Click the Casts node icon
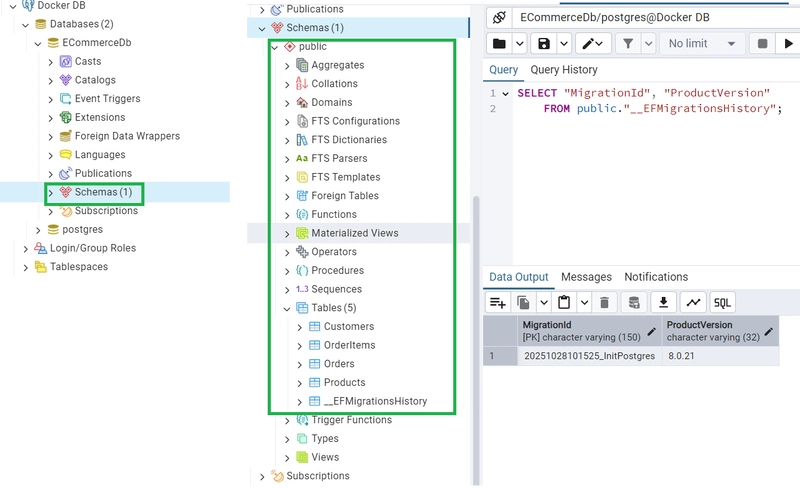The image size is (800, 488). coord(66,62)
